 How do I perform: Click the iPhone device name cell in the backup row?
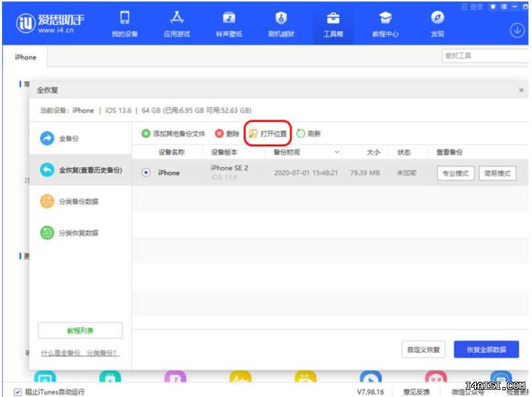click(169, 173)
